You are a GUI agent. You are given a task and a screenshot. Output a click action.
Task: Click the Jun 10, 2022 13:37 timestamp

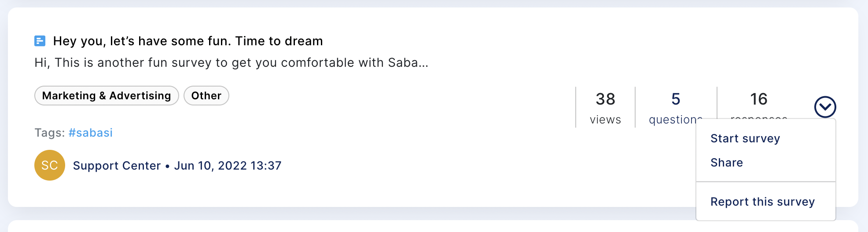(228, 166)
